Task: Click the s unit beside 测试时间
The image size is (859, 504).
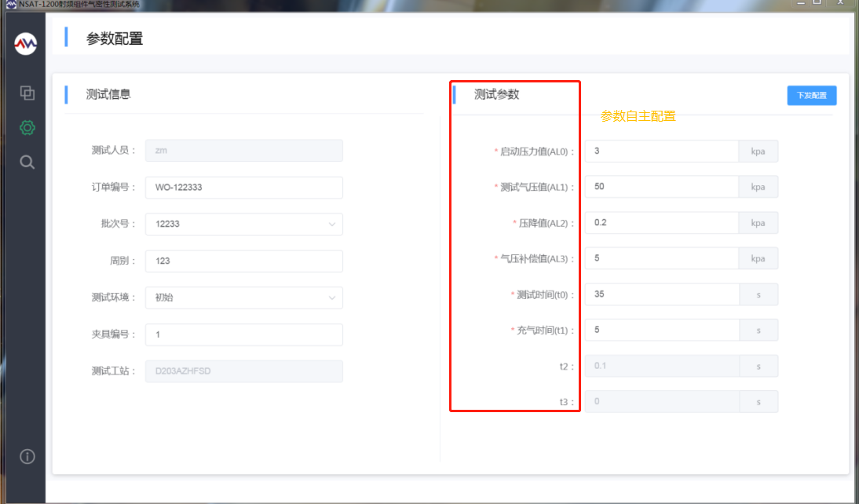Action: pos(758,294)
